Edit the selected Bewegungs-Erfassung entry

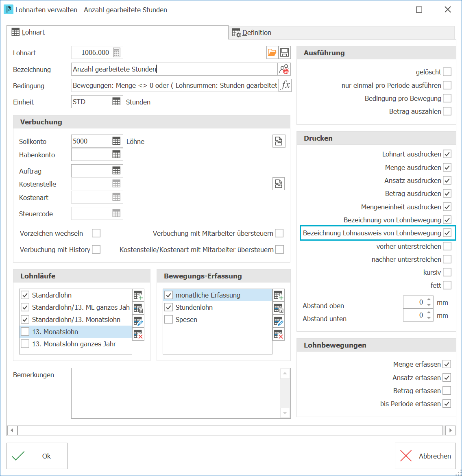279,321
